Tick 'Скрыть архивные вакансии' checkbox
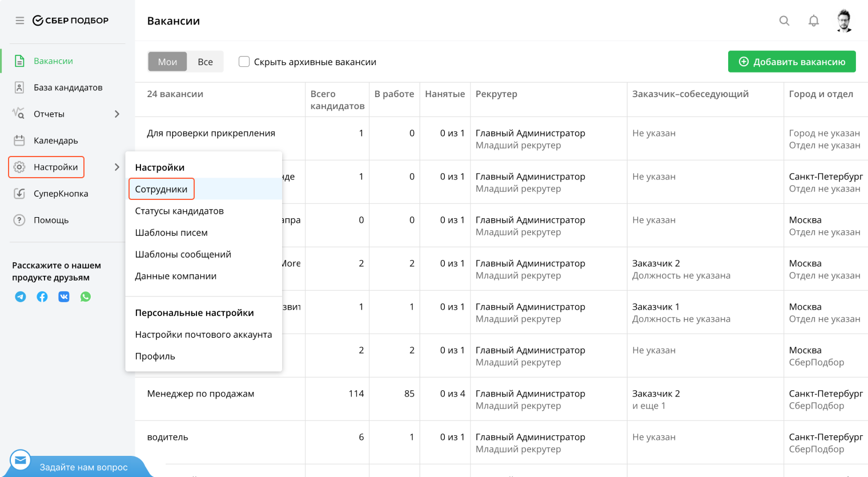Image resolution: width=868 pixels, height=477 pixels. click(244, 62)
